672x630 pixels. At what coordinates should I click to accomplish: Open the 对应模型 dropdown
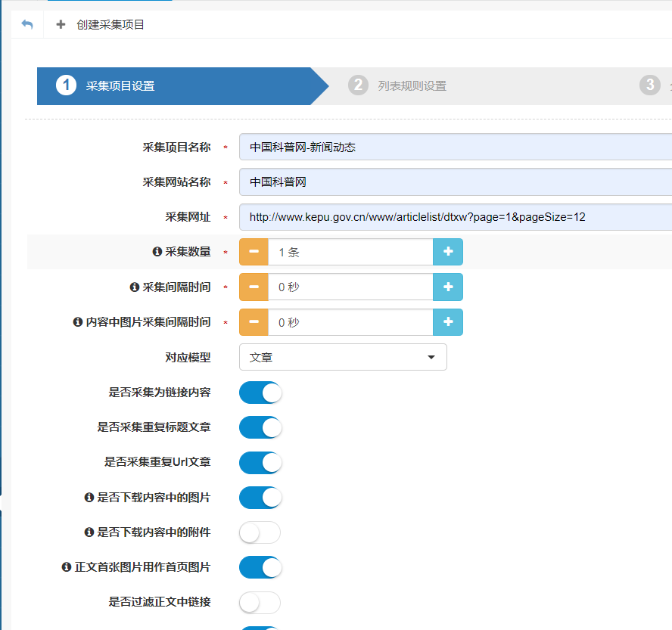(x=343, y=357)
